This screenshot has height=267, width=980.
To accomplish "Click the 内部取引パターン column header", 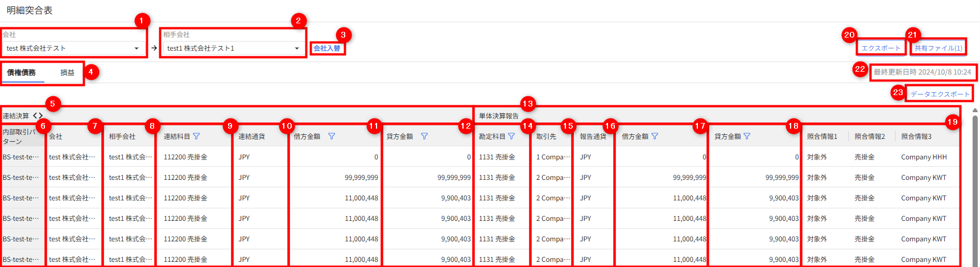I will point(20,137).
